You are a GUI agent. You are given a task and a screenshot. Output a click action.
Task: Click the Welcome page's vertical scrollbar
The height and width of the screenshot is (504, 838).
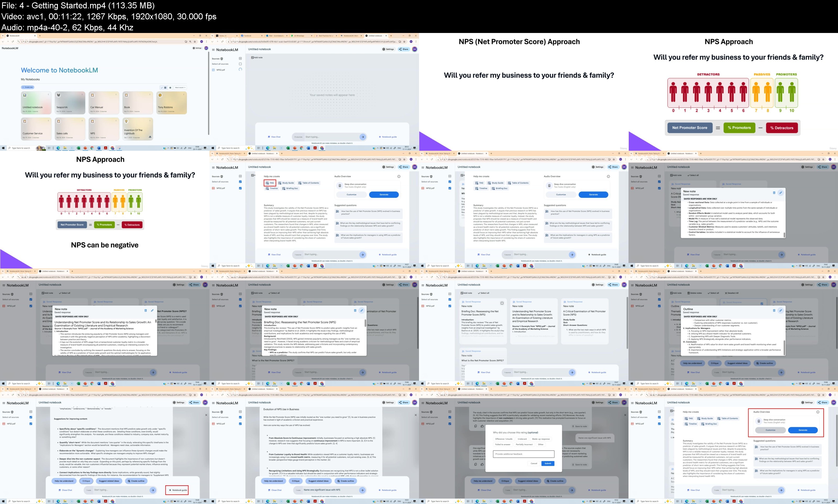tap(209, 93)
